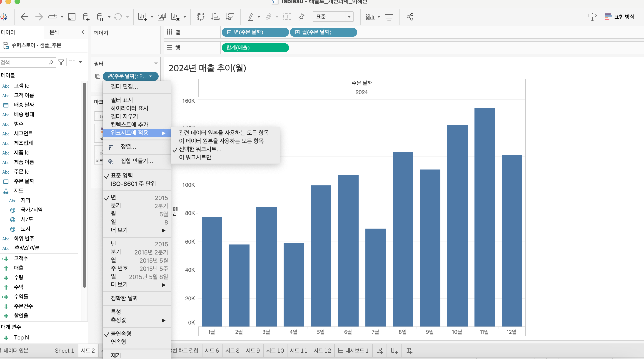Click the new dashboard icon at bottom
The height and width of the screenshot is (359, 644).
(394, 351)
